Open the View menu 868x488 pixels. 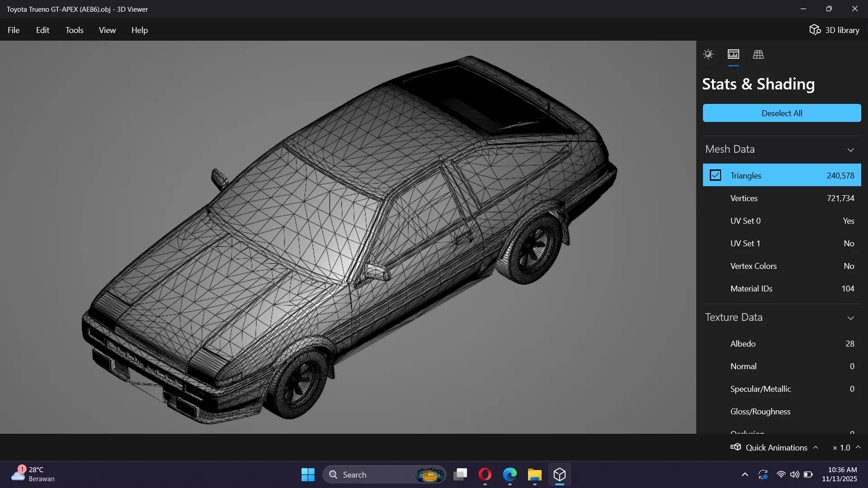(x=107, y=30)
